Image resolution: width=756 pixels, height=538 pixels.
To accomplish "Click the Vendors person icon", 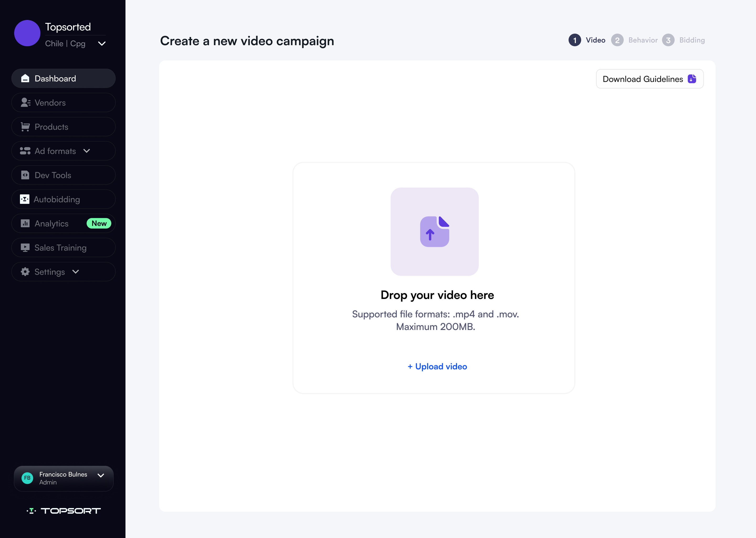I will [25, 103].
